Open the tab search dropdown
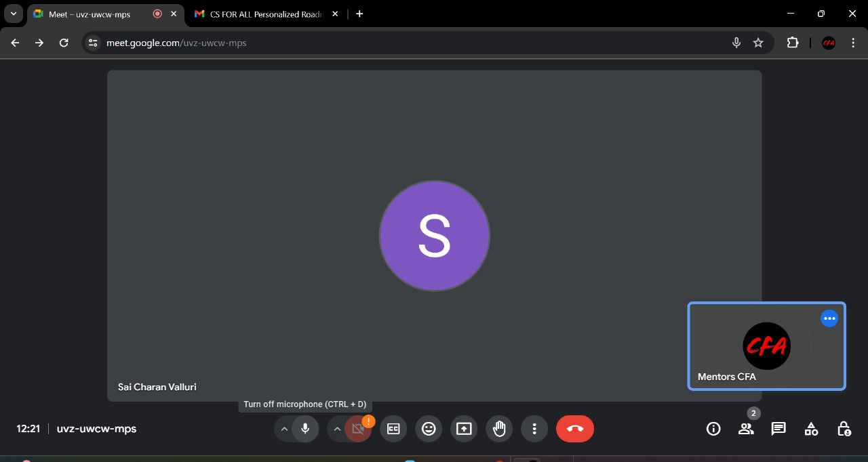This screenshot has height=462, width=868. [x=14, y=14]
